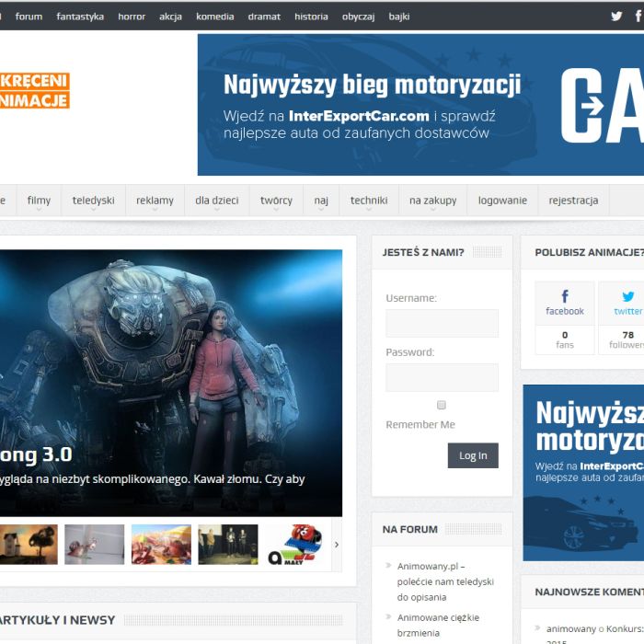Select the house and tree thumbnail
The width and height of the screenshot is (644, 644).
pos(29,545)
